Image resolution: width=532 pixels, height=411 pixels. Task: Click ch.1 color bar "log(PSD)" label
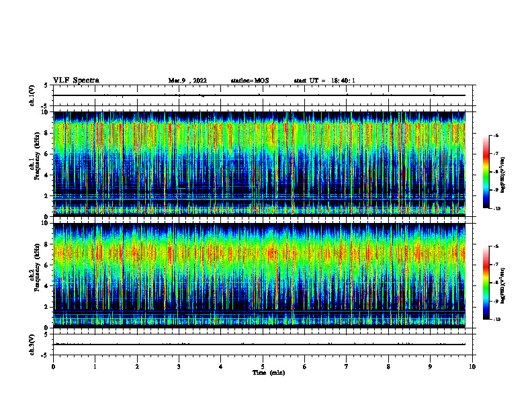tap(503, 175)
